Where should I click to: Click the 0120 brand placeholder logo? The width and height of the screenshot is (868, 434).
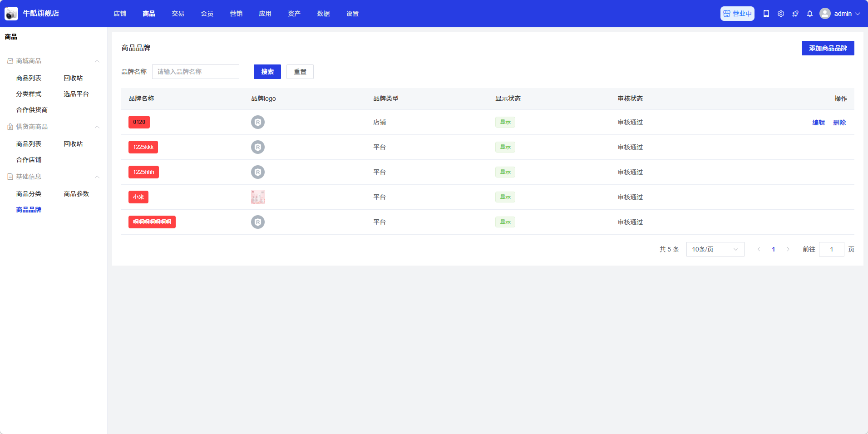pyautogui.click(x=258, y=122)
